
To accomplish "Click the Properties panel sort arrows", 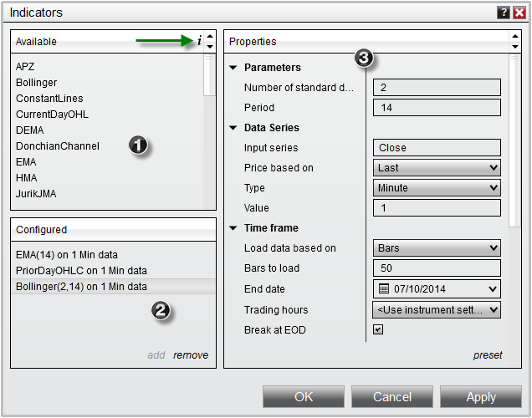I will click(514, 41).
